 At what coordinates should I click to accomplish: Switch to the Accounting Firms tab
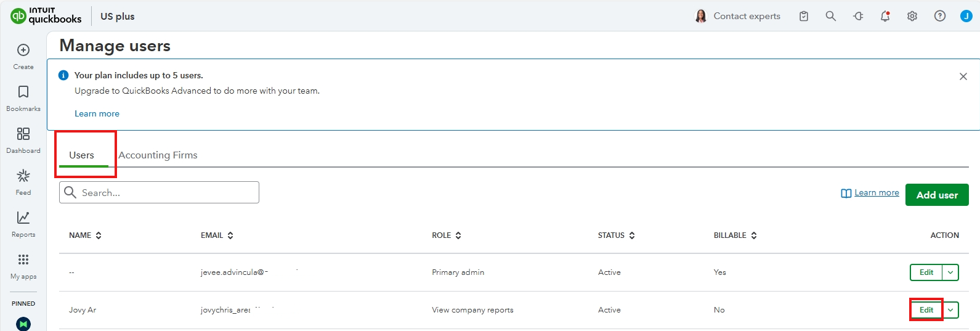pyautogui.click(x=158, y=155)
